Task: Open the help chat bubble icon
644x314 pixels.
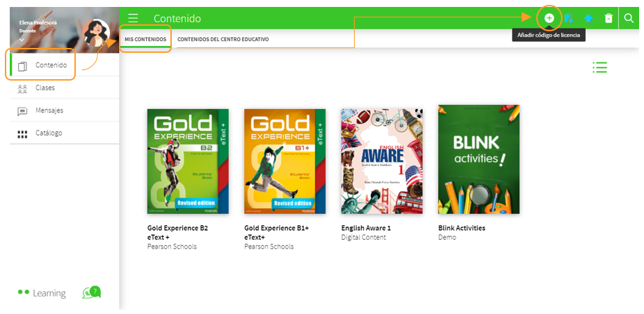Action: coord(91,292)
